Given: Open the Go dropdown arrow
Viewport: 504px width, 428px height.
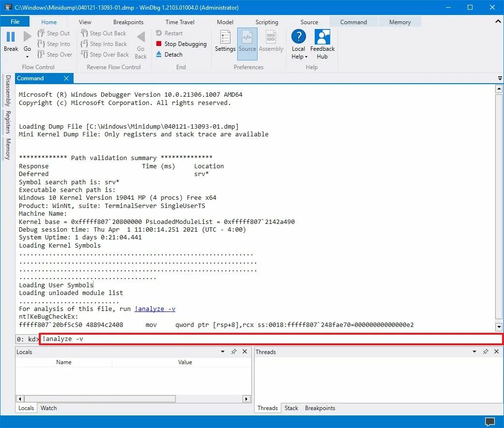Looking at the screenshot, I should (27, 57).
